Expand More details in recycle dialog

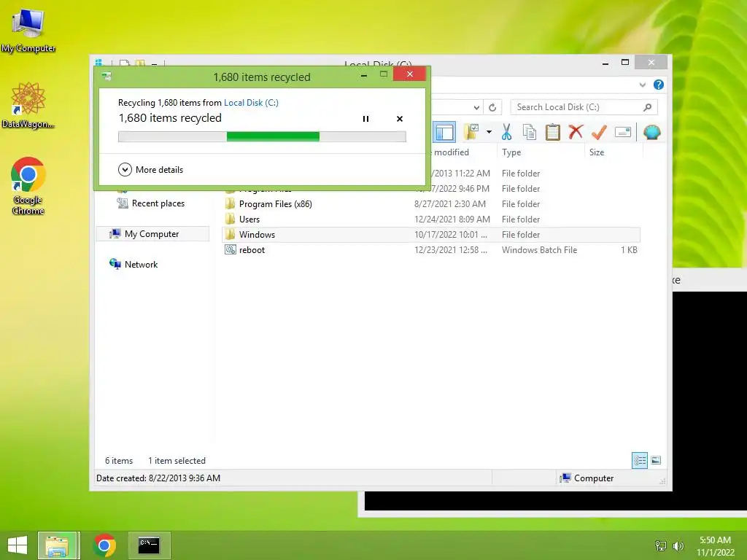(x=150, y=169)
